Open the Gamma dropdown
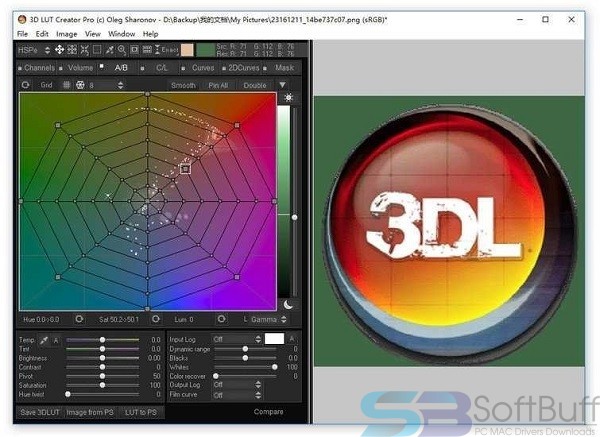 (x=269, y=319)
